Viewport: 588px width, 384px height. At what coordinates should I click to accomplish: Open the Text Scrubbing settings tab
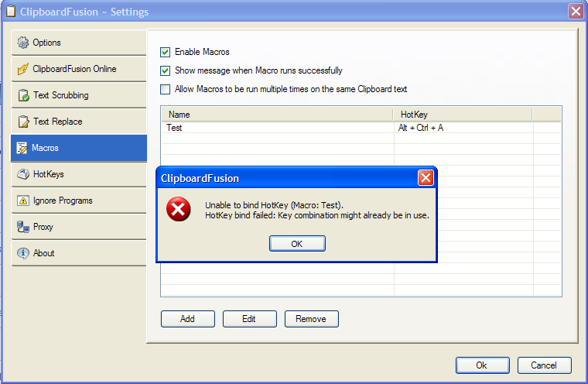[x=79, y=95]
